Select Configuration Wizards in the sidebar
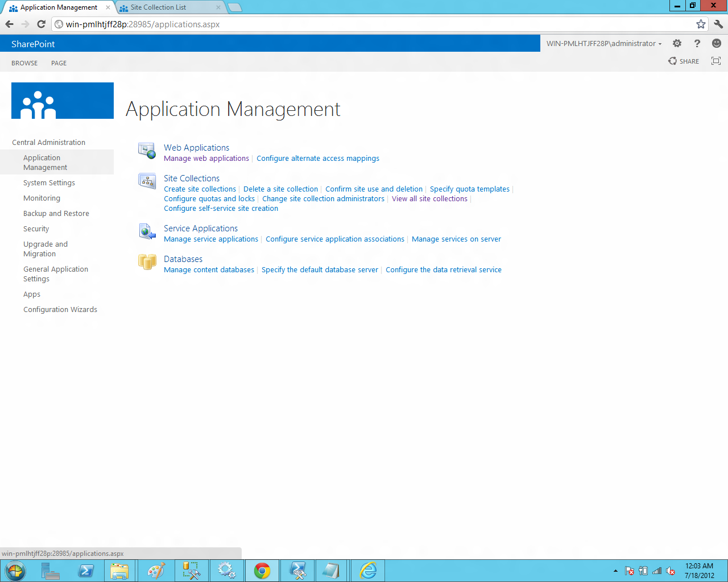This screenshot has height=582, width=728. 60,309
